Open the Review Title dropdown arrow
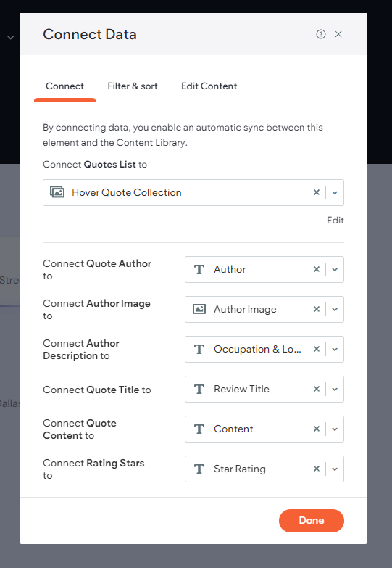392x568 pixels. 335,389
